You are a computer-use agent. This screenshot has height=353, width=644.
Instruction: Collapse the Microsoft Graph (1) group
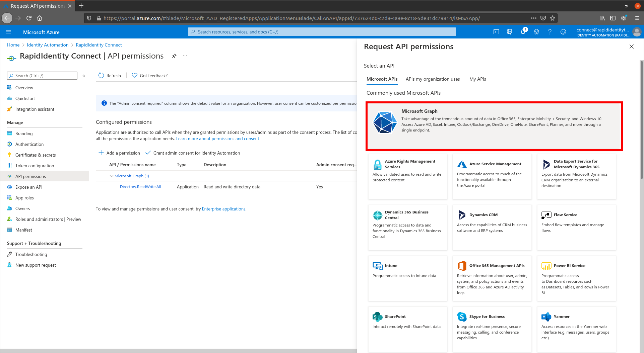point(112,176)
